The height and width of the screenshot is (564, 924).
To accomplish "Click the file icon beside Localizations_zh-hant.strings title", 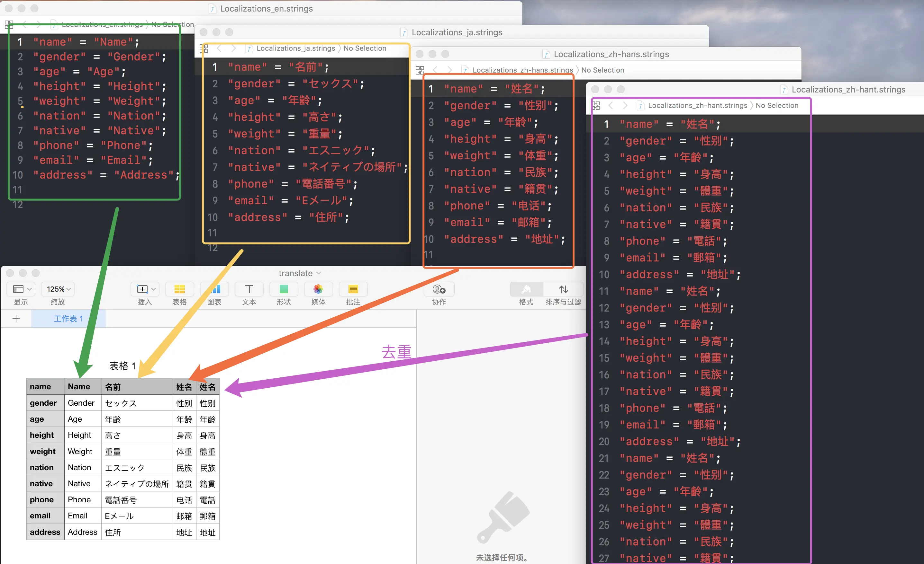I will [784, 89].
